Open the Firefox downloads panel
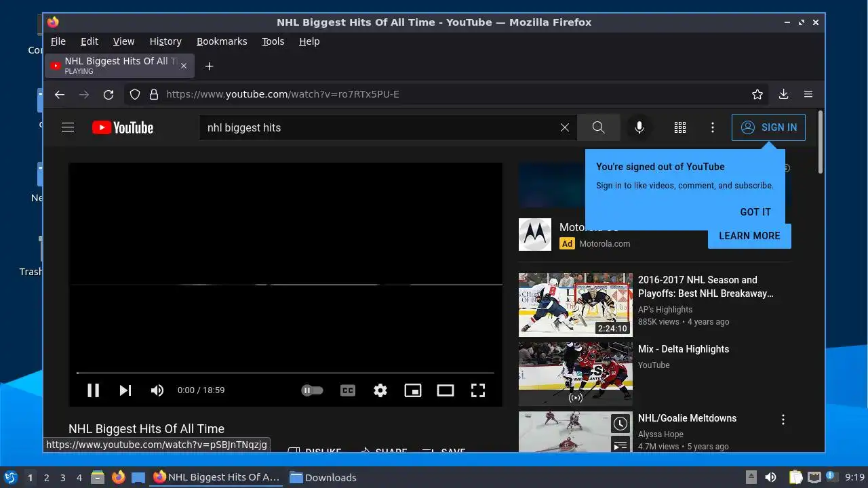868x488 pixels. (x=783, y=94)
